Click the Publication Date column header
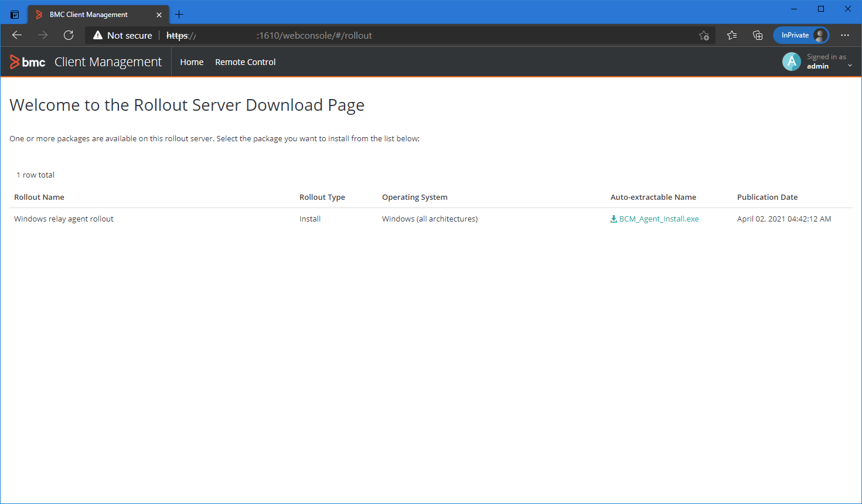Viewport: 862px width, 504px height. pyautogui.click(x=767, y=197)
